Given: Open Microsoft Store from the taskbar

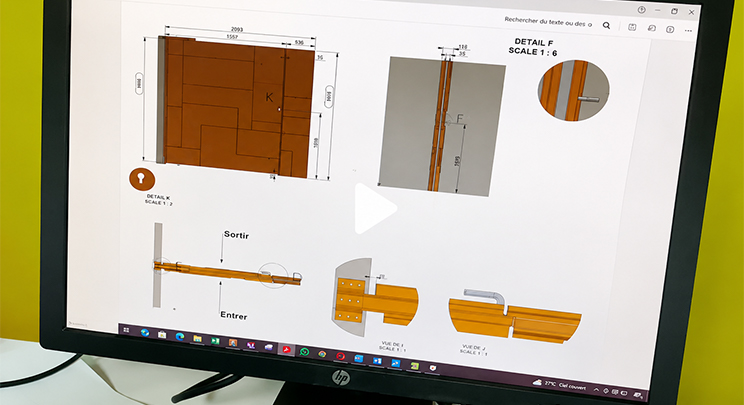Looking at the screenshot, I should pyautogui.click(x=162, y=335).
